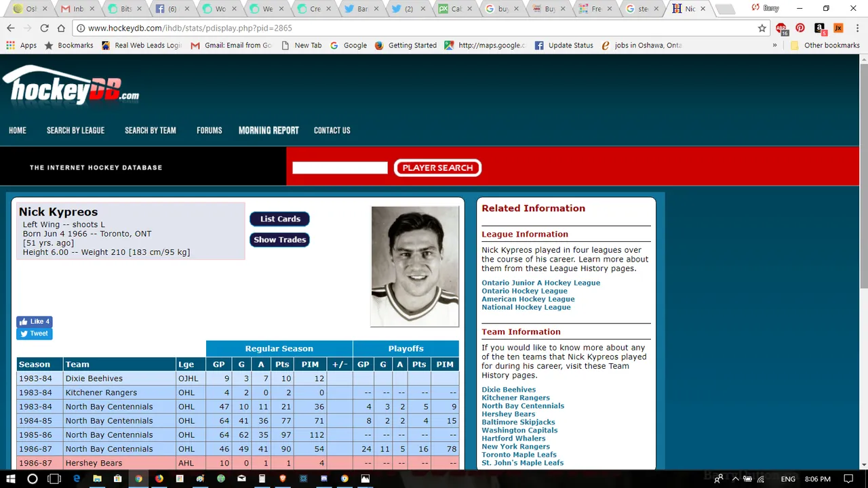Viewport: 868px width, 488px height.
Task: Switch to the first Twitter tab
Action: [x=359, y=9]
